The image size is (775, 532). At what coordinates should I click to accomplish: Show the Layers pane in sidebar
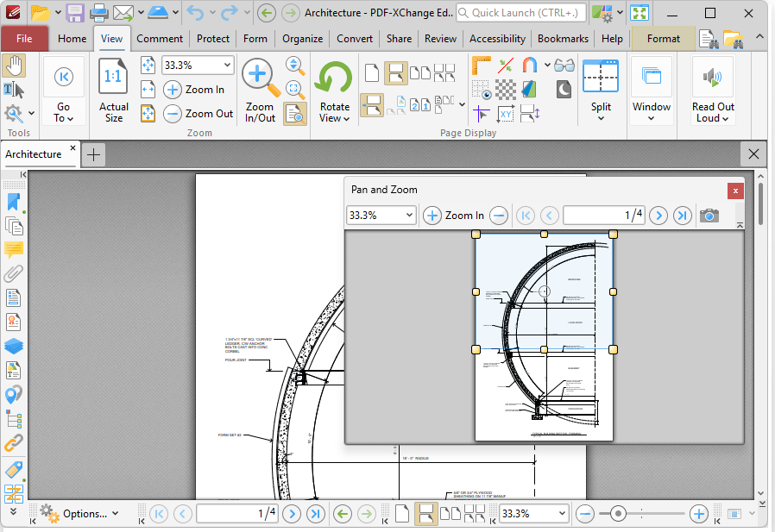[14, 346]
